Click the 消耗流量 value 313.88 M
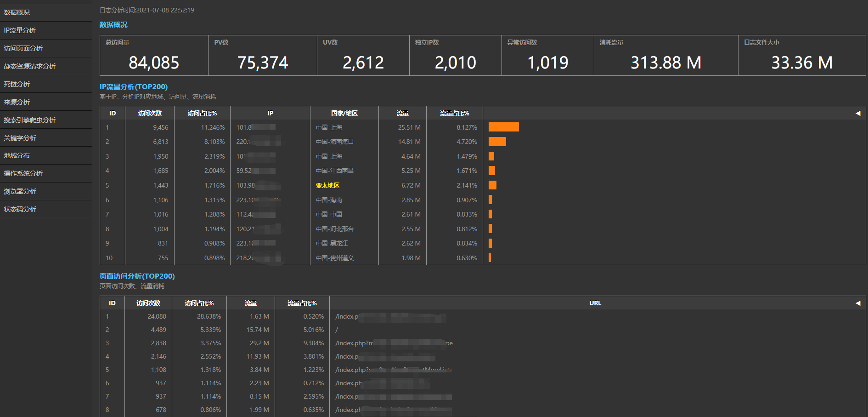868x417 pixels. [666, 63]
